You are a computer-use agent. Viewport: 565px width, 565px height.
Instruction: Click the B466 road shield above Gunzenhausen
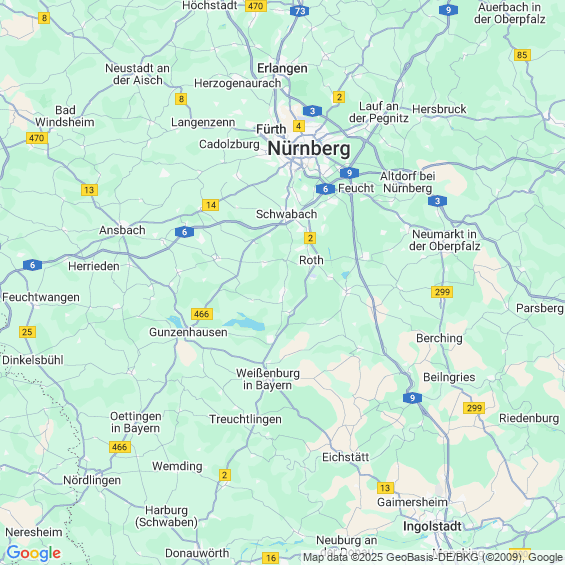coord(202,314)
